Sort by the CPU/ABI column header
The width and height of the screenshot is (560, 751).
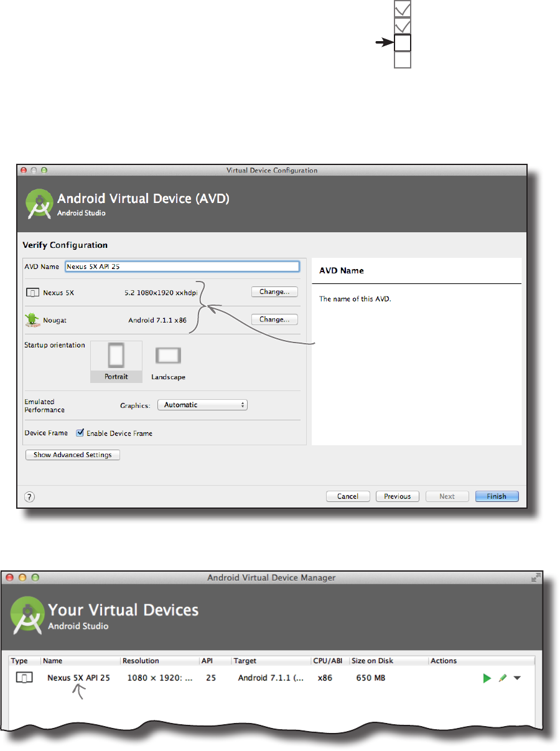click(x=327, y=661)
